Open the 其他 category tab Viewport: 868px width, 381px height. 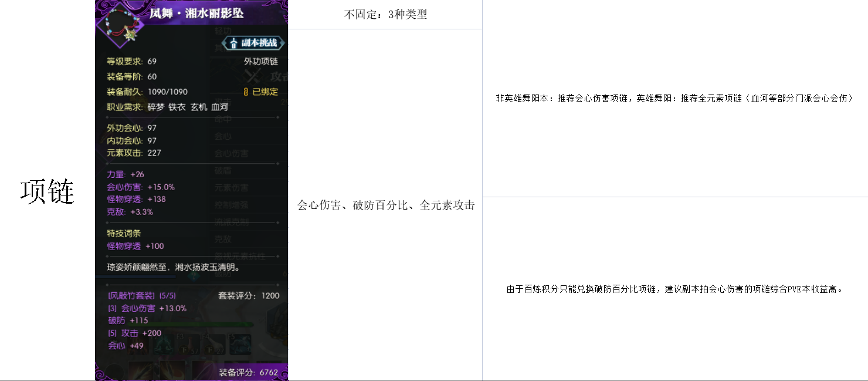pos(221,49)
